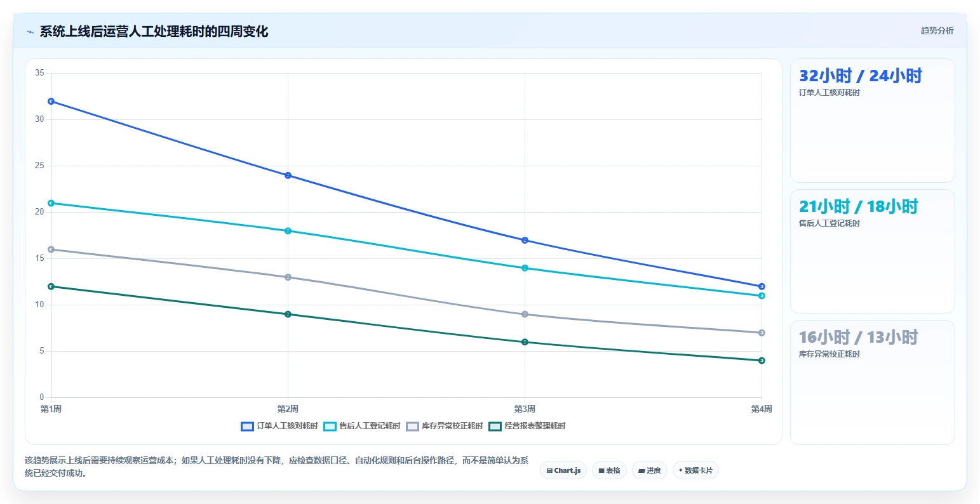Click the 21小时 / 18小时 card value
Image resolution: width=980 pixels, height=504 pixels.
[858, 207]
